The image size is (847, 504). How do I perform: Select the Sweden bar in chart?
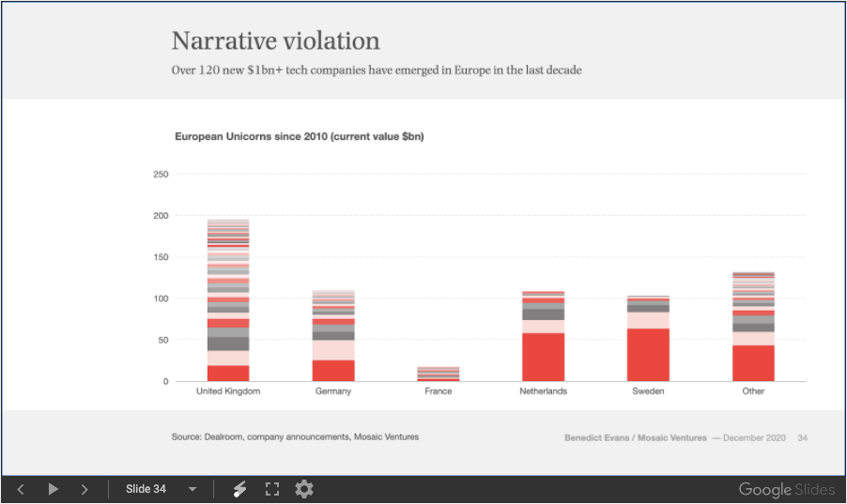click(x=649, y=339)
